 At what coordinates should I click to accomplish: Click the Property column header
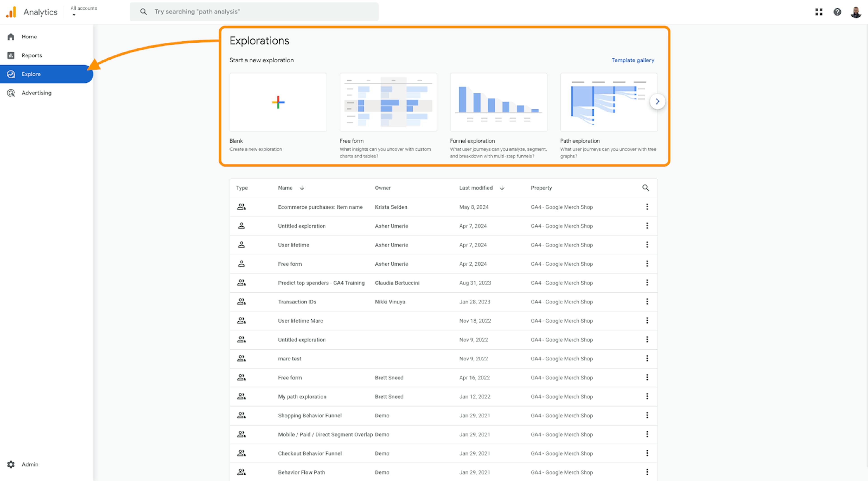click(x=541, y=188)
